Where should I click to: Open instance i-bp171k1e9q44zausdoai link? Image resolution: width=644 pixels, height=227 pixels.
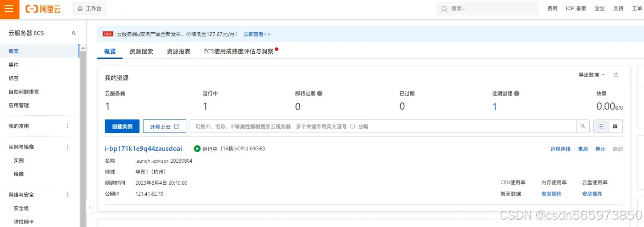click(144, 148)
